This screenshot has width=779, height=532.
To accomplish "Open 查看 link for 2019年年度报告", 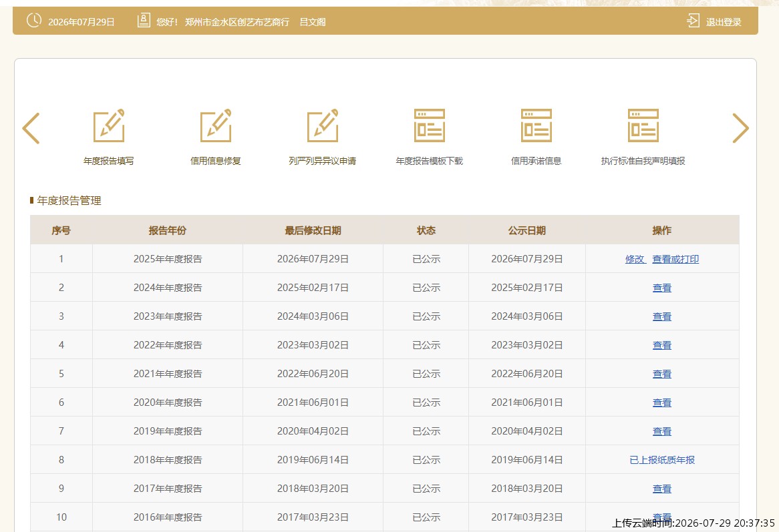I will (x=662, y=431).
